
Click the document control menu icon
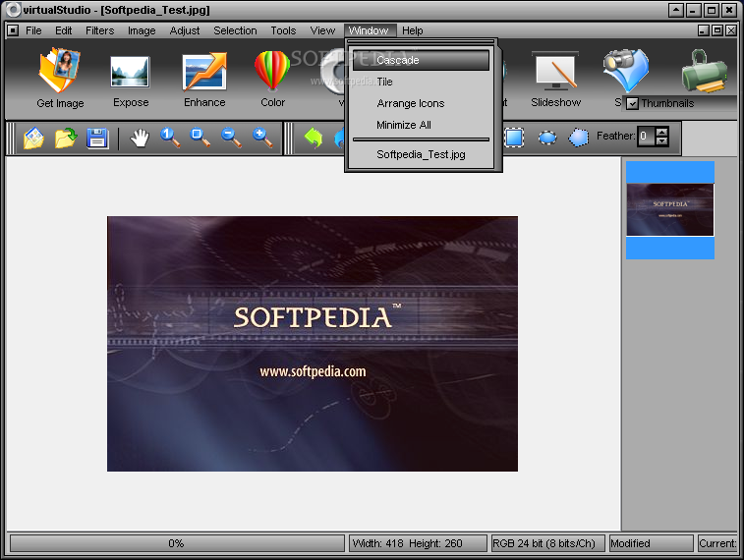(13, 30)
